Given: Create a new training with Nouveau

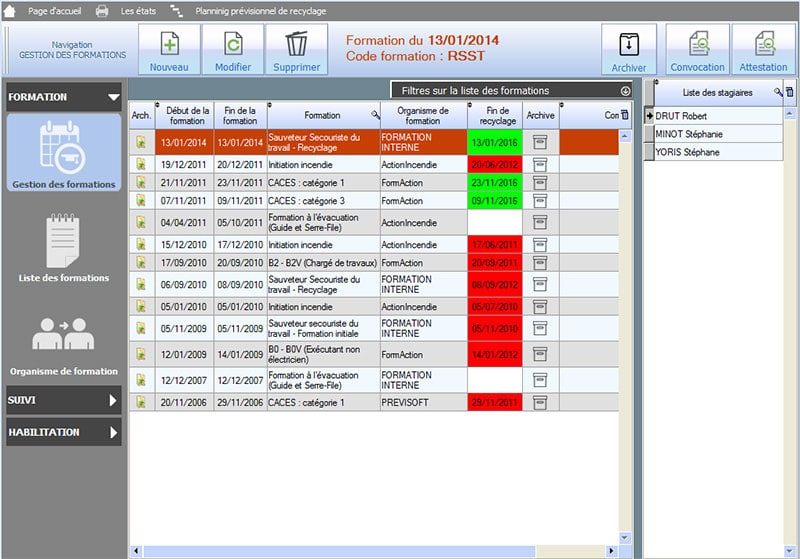Looking at the screenshot, I should tap(169, 49).
